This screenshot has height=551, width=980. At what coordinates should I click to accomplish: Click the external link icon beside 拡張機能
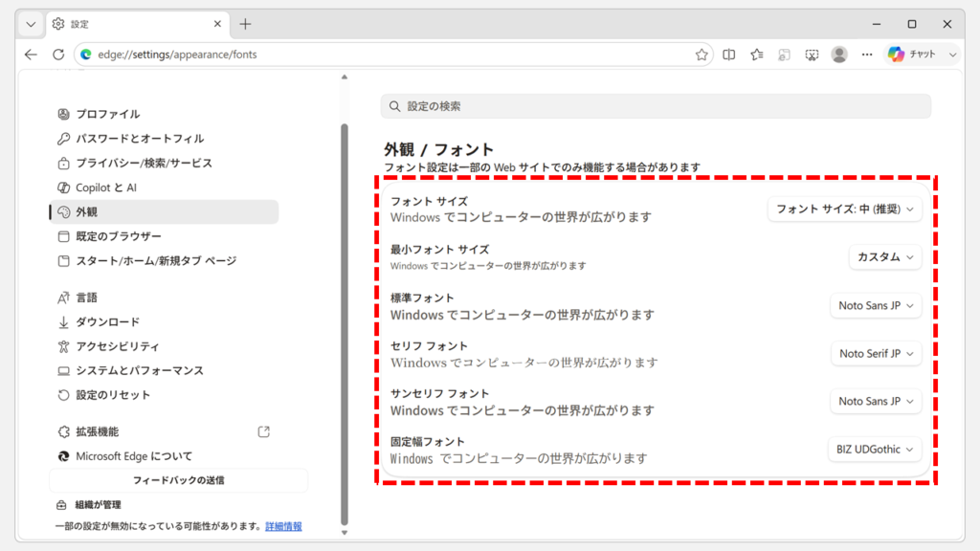pyautogui.click(x=264, y=431)
